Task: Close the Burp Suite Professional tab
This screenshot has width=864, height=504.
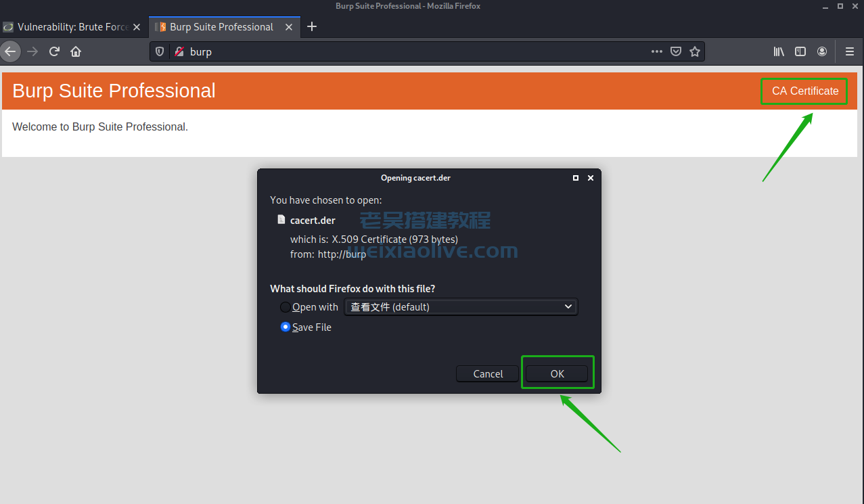Action: click(289, 27)
